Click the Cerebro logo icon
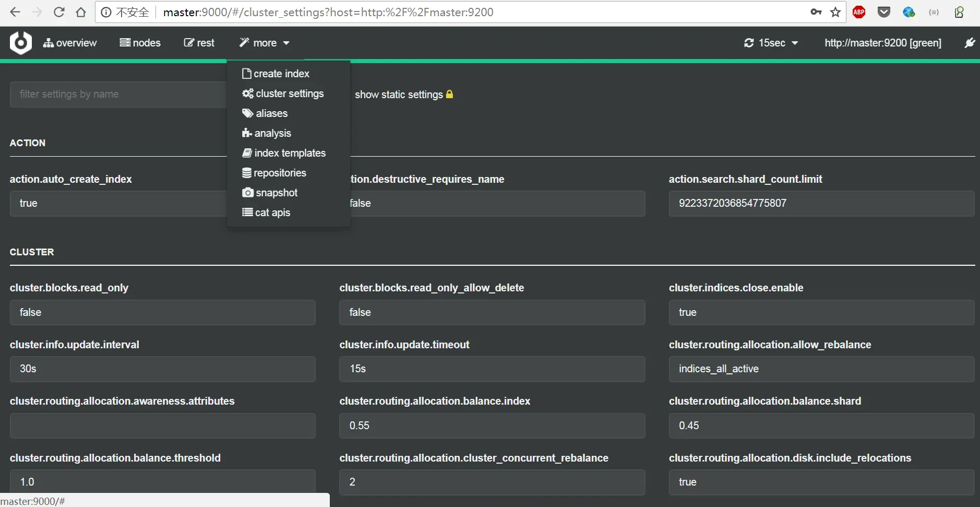 click(21, 42)
